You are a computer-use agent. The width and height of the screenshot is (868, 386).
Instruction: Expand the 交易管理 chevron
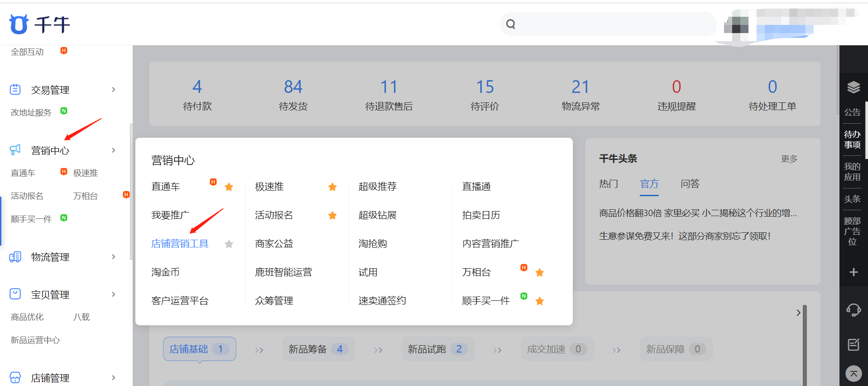click(114, 90)
